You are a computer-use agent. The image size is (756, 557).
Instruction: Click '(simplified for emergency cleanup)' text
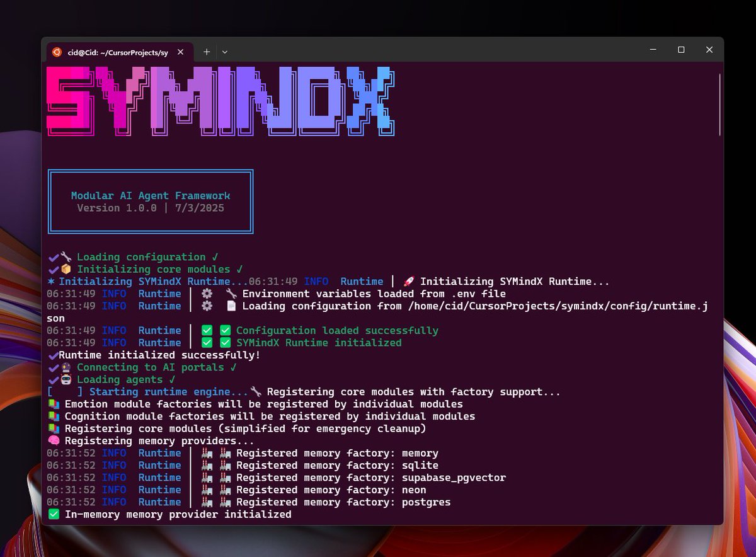[x=322, y=428]
